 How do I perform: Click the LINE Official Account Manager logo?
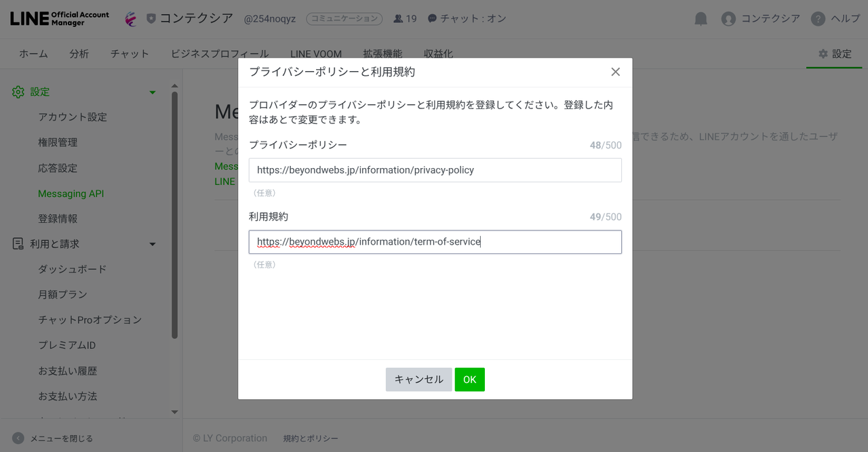pyautogui.click(x=60, y=19)
